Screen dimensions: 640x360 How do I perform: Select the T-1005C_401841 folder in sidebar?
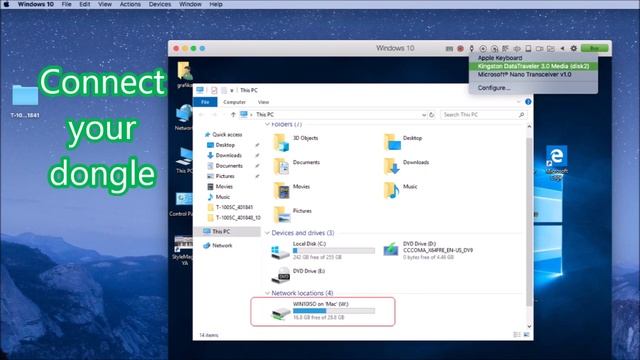click(230, 207)
